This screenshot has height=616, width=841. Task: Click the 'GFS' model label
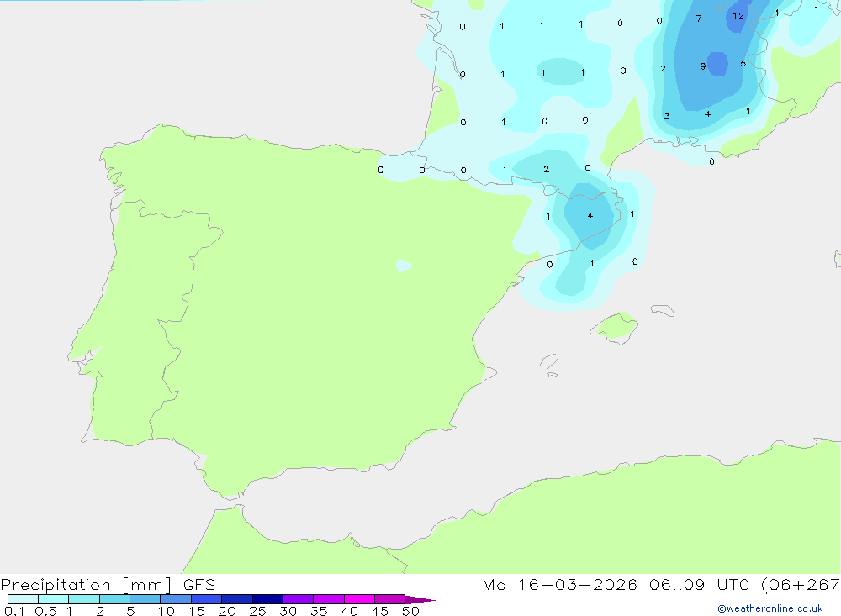(x=199, y=585)
